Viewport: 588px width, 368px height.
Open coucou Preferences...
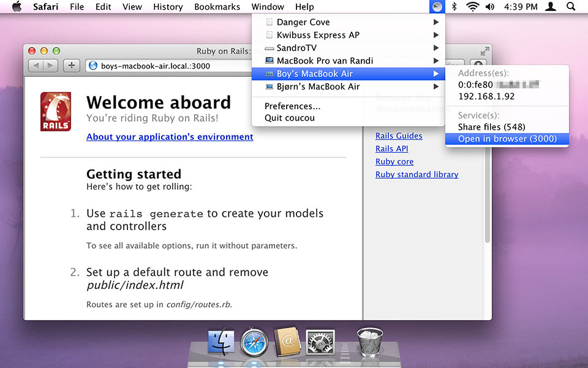[349, 106]
